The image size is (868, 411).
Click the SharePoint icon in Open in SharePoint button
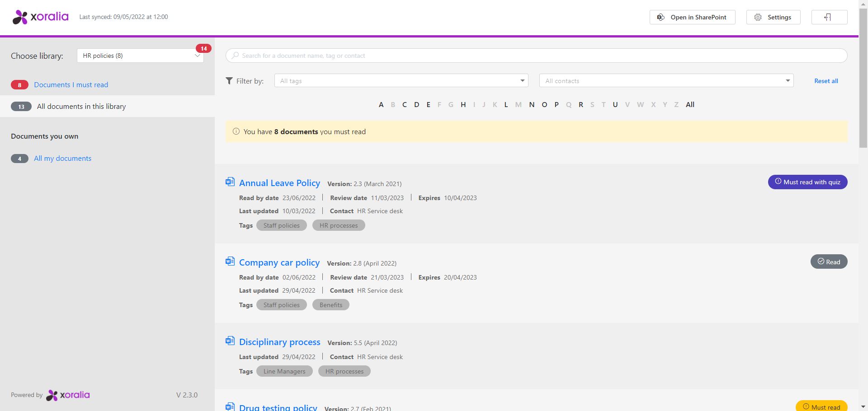tap(660, 17)
